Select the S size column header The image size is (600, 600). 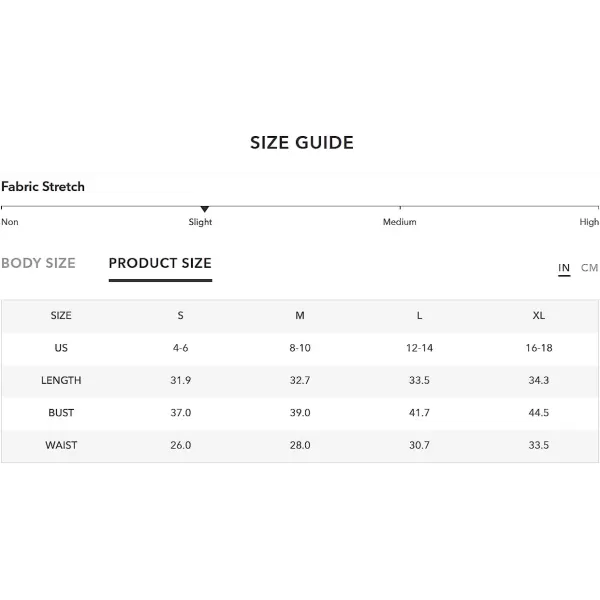click(181, 316)
